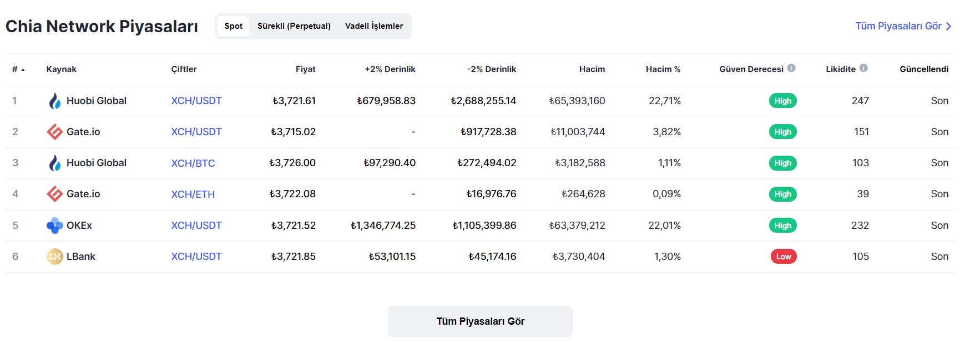Click info icon next to Güven Derecesi

(x=791, y=68)
